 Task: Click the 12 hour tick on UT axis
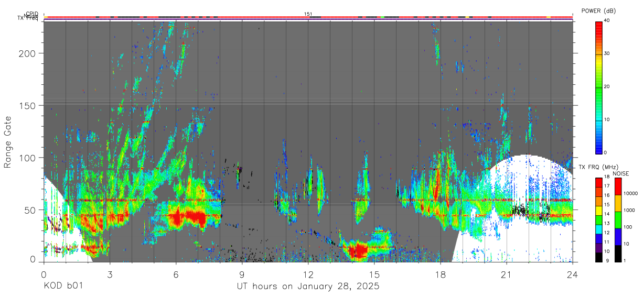[308, 274]
